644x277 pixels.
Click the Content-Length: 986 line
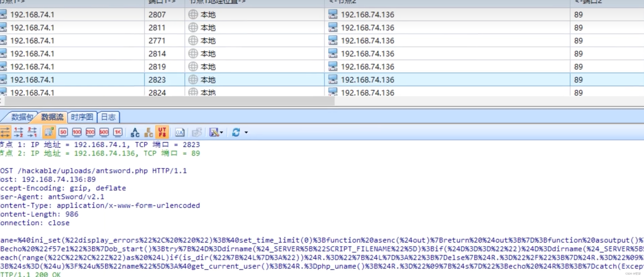[39, 214]
